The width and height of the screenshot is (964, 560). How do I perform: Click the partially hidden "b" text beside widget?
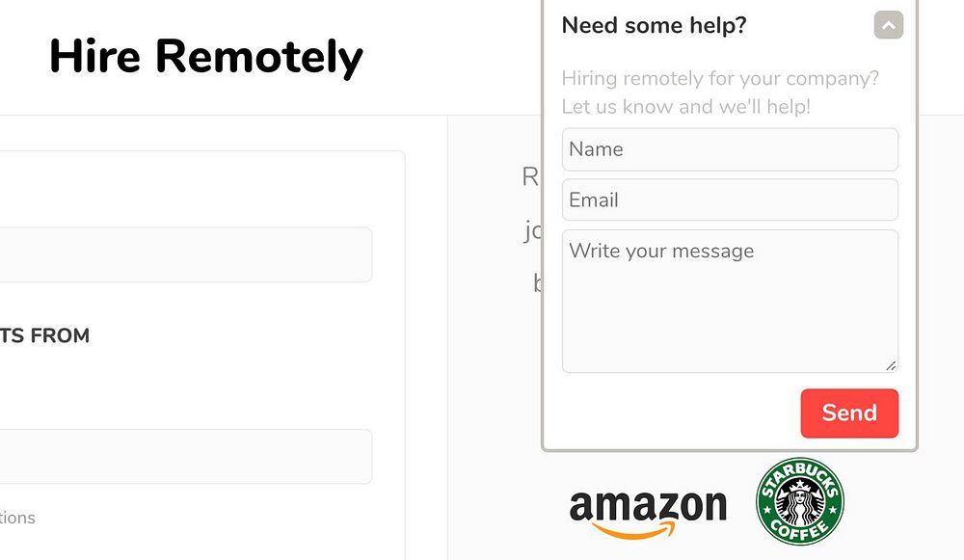[537, 283]
